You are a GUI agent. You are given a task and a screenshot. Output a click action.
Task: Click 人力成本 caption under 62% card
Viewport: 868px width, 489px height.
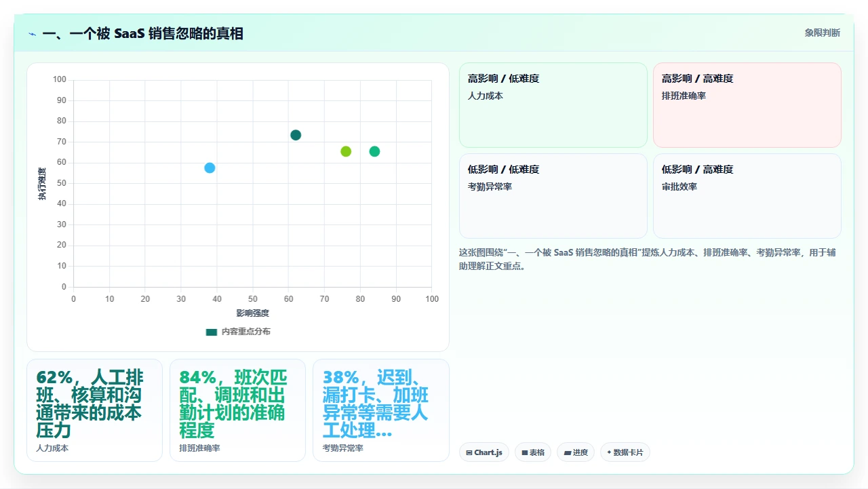pyautogui.click(x=52, y=448)
